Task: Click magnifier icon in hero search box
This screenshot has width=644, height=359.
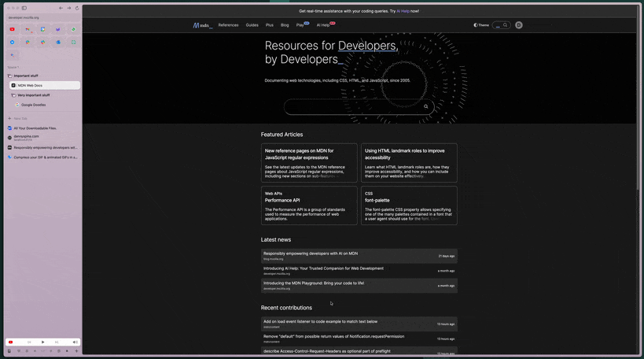Action: coord(426,106)
